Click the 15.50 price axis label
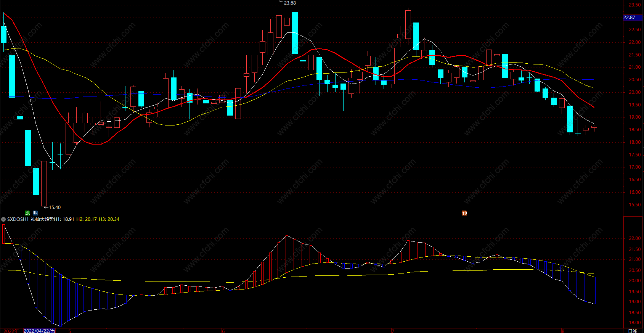The height and width of the screenshot is (333, 644). coord(634,205)
